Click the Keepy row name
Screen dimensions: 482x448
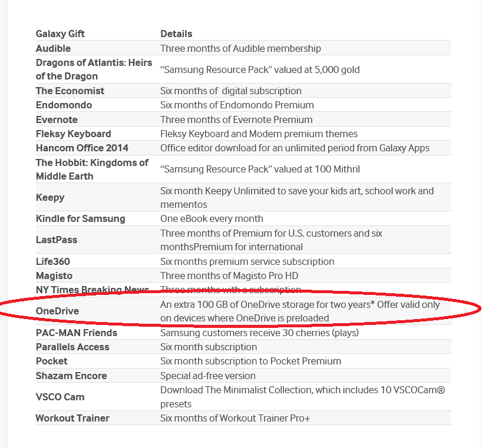[x=50, y=197]
